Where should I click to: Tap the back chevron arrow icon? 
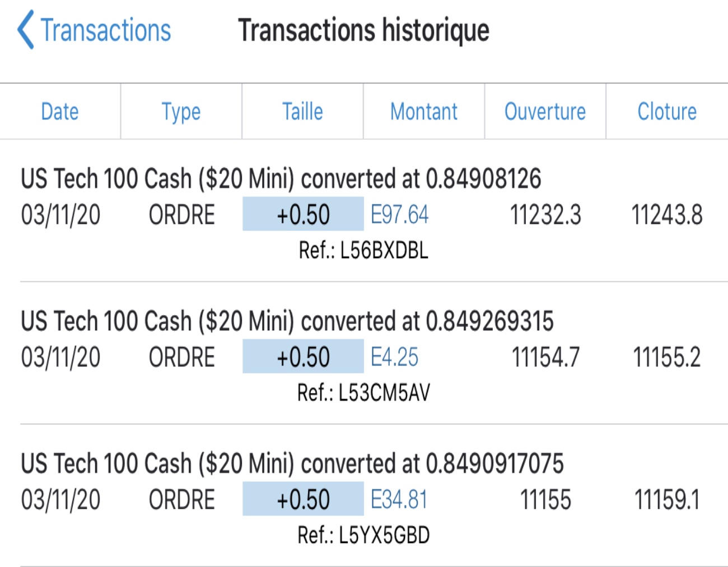coord(25,30)
